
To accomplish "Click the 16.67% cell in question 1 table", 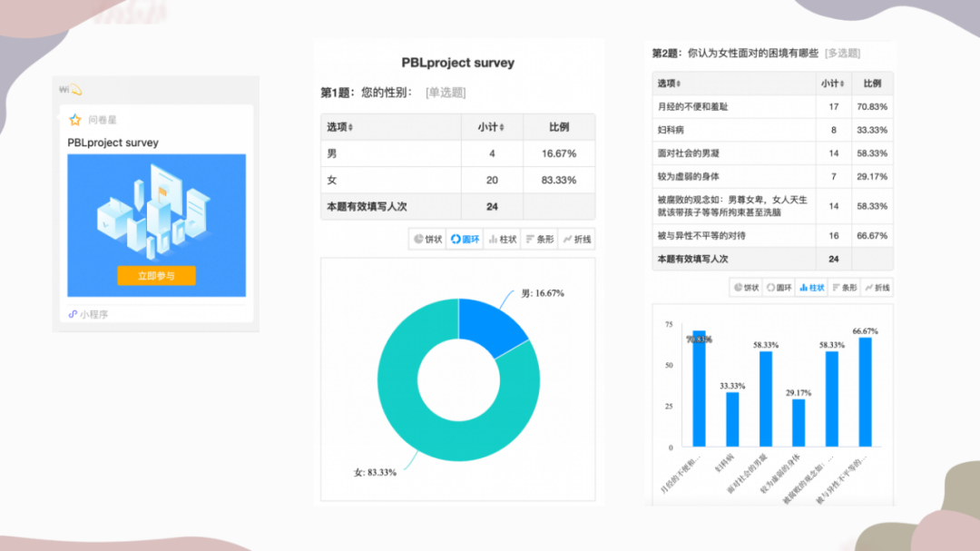I will (x=559, y=153).
